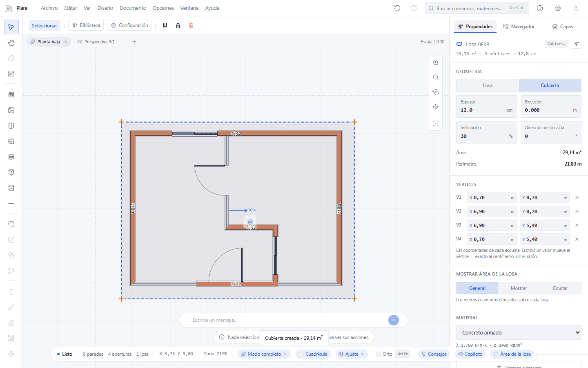Screen dimensions: 588x368
Task: Click the red trash delete icon
Action: 191,25
